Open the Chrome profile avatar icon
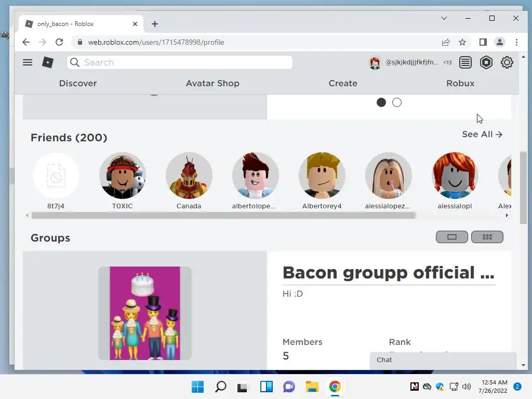The width and height of the screenshot is (532, 399). (x=499, y=42)
